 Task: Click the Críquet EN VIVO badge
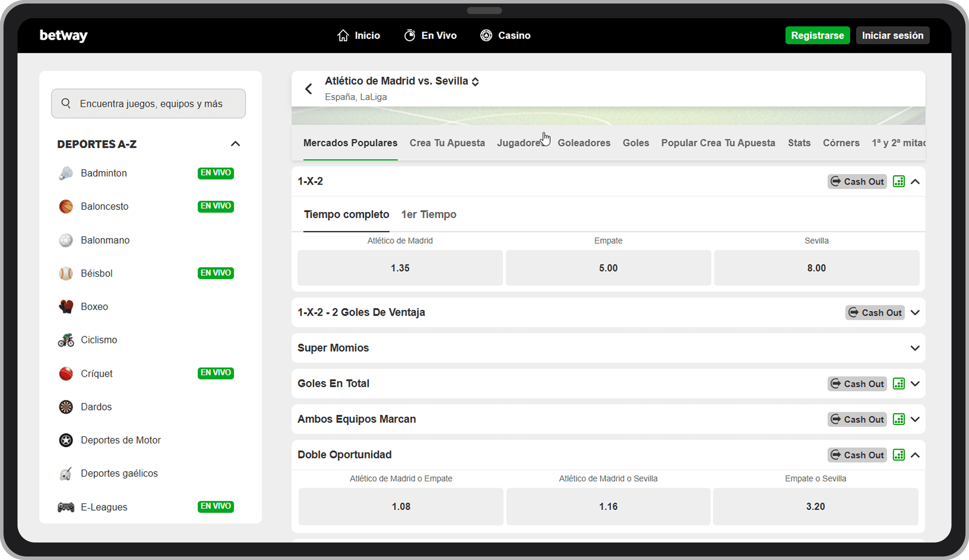coord(216,373)
